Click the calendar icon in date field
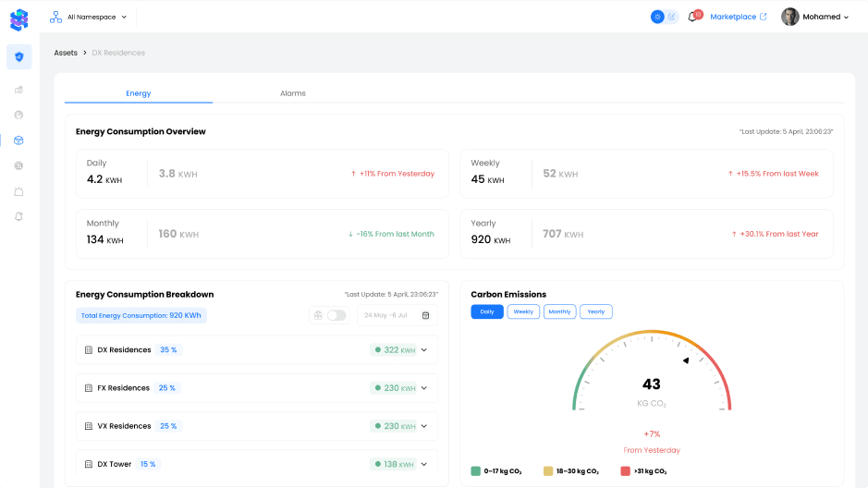Screen dimensions: 868x488 point(425,315)
